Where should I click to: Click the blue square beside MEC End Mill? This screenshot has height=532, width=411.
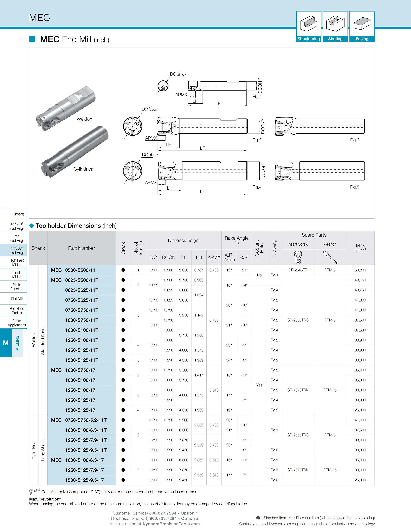pos(32,39)
